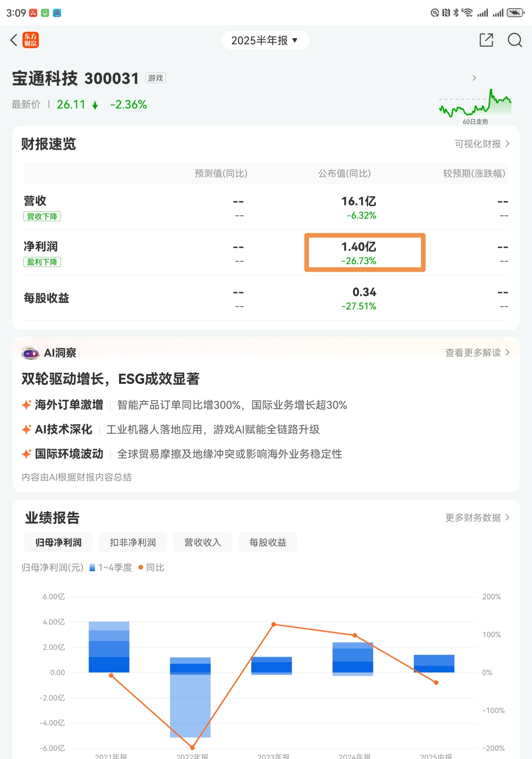This screenshot has width=532, height=759.
Task: Tap the -2.36% price change
Action: click(x=128, y=105)
